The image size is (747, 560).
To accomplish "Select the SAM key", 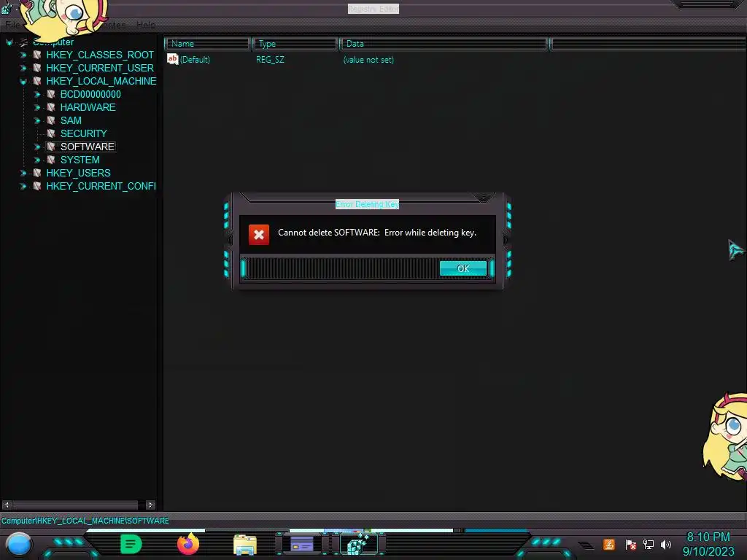I will click(71, 120).
